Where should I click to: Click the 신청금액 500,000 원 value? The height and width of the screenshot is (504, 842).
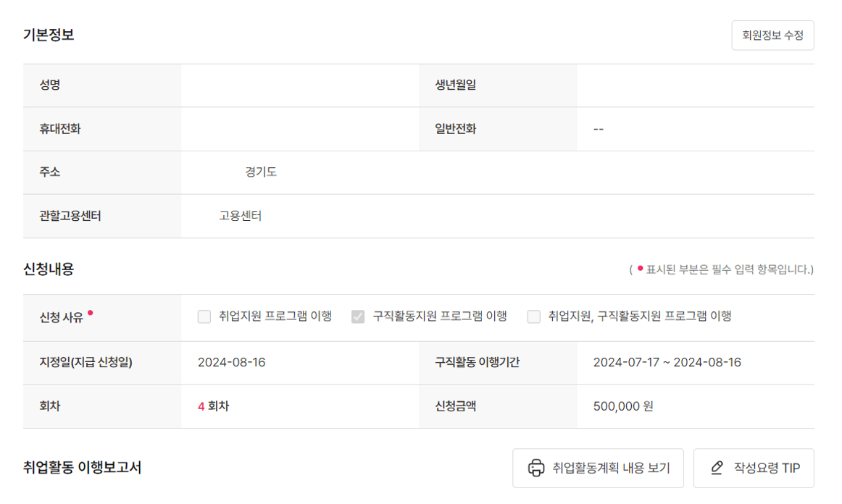(622, 406)
